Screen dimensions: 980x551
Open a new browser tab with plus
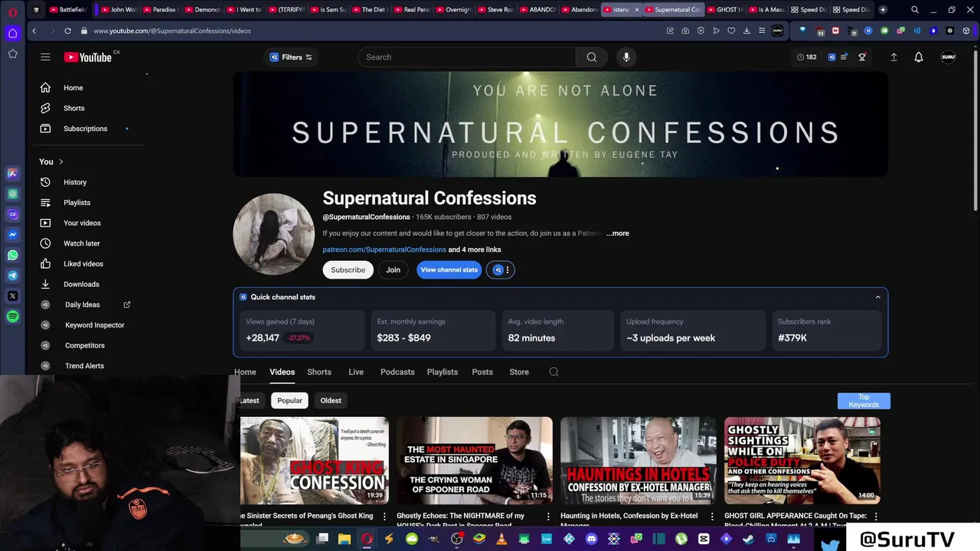click(883, 10)
